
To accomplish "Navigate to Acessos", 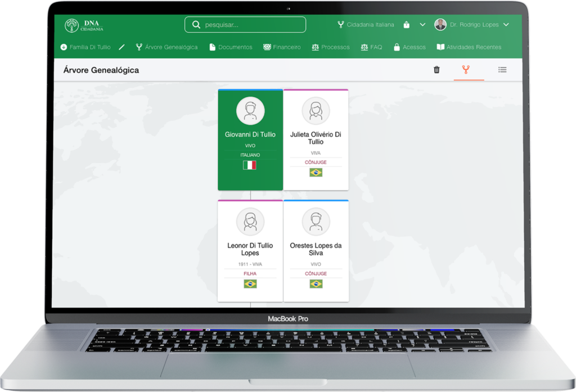I will (x=409, y=47).
